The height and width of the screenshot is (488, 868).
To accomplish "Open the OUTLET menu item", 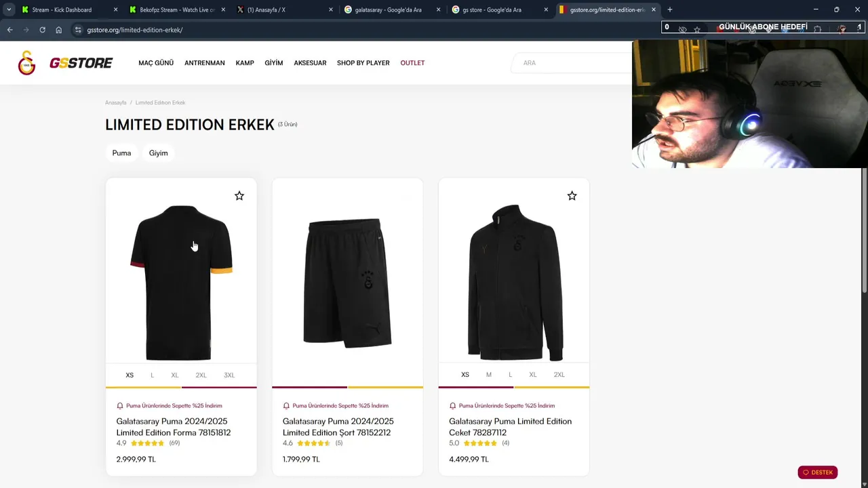I will [412, 63].
